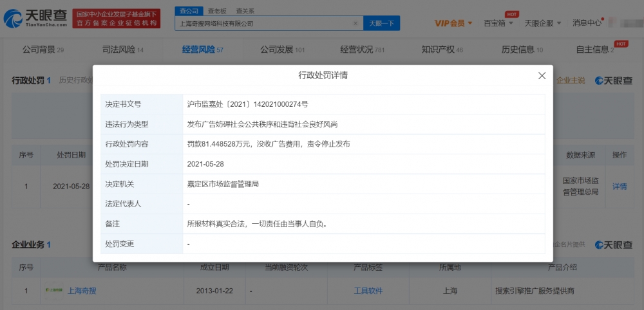This screenshot has height=310, width=644.
Task: Switch to the 查关系 search tab
Action: pos(245,11)
